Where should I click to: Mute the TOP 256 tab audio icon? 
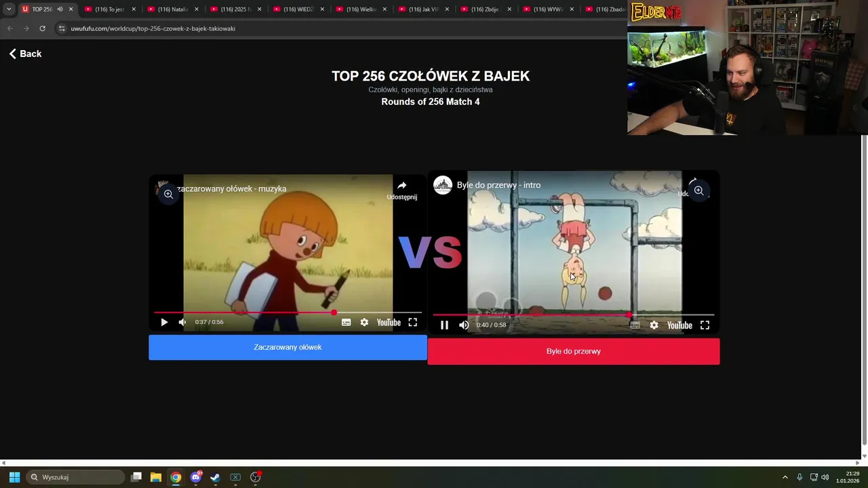tap(60, 9)
